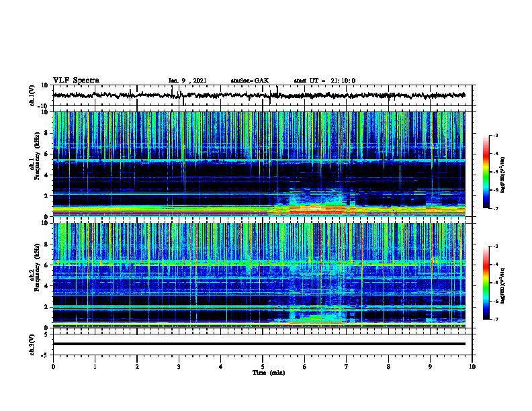Click the thick black ch.3 voltage line
Viewport: 532px width, 411px height.
(x=259, y=344)
